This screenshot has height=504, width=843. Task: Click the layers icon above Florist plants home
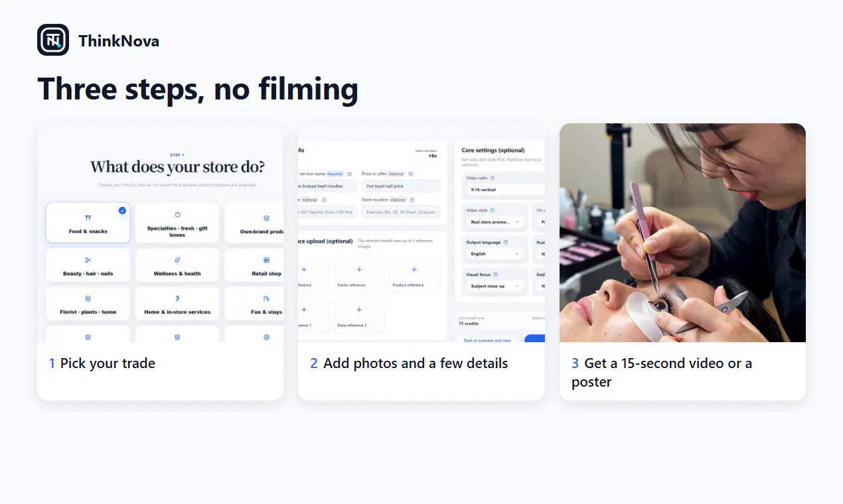88,298
